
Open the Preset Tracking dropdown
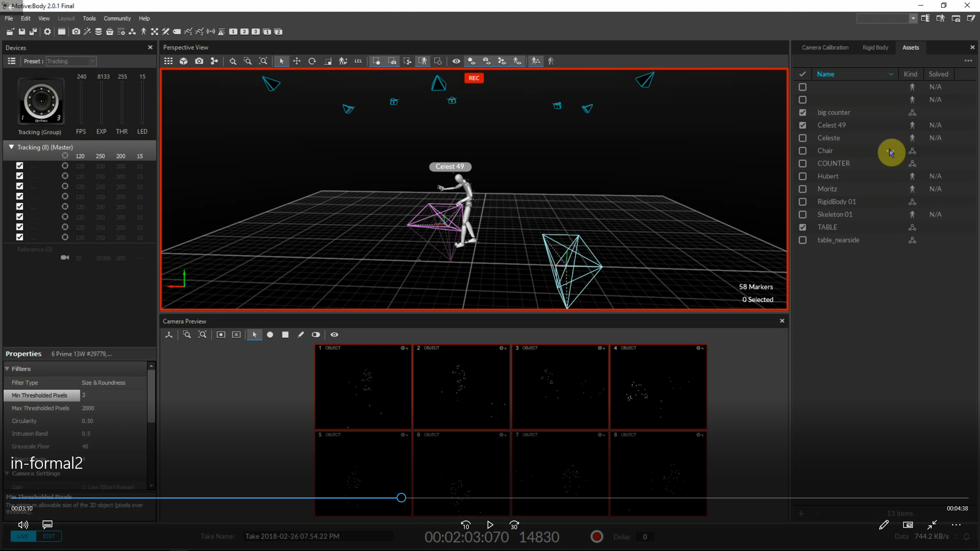point(72,61)
